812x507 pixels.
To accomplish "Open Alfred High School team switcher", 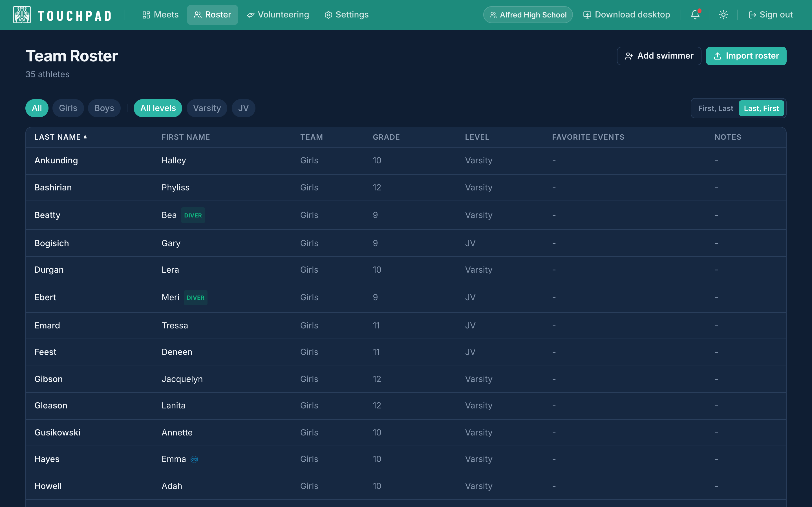I will coord(528,15).
